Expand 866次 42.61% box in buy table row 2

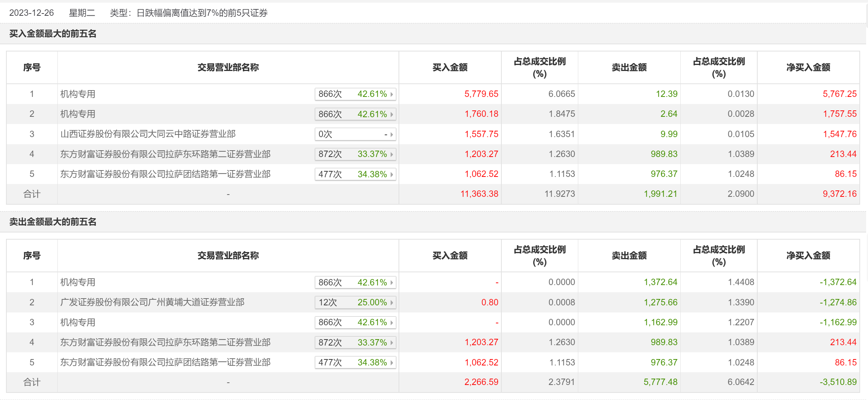coord(355,114)
